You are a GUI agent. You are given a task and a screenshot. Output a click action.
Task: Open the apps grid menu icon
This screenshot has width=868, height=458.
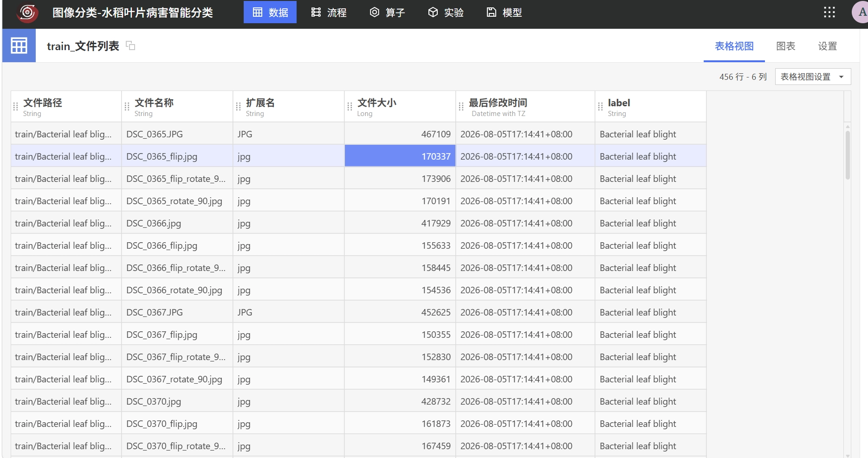[x=829, y=13]
